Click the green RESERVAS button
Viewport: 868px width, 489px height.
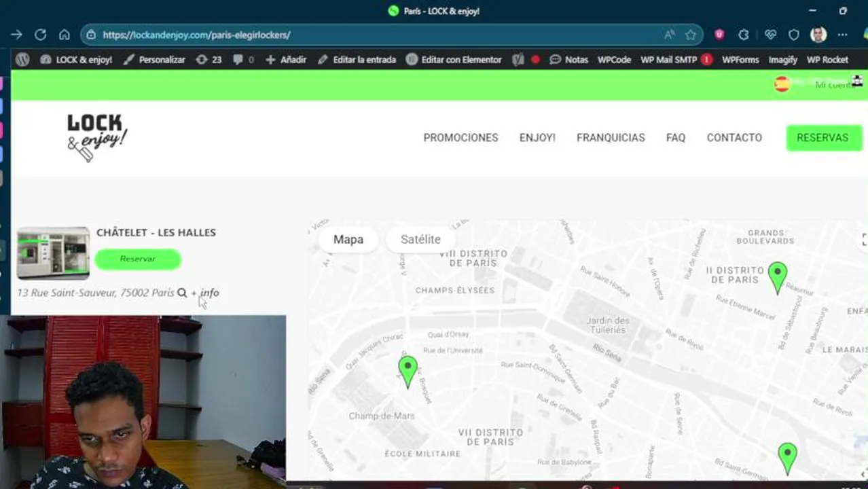[822, 138]
